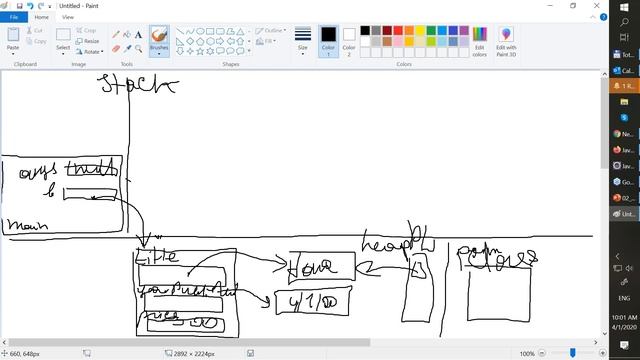Click the Undo arrow in title bar

click(30, 6)
